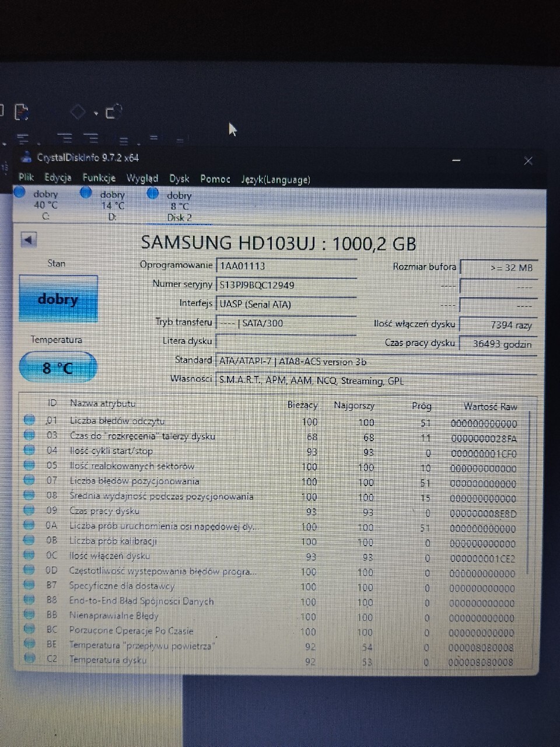Image resolution: width=560 pixels, height=747 pixels.
Task: Click status icon for Nienaprawialne Błędy
Action: (x=29, y=615)
